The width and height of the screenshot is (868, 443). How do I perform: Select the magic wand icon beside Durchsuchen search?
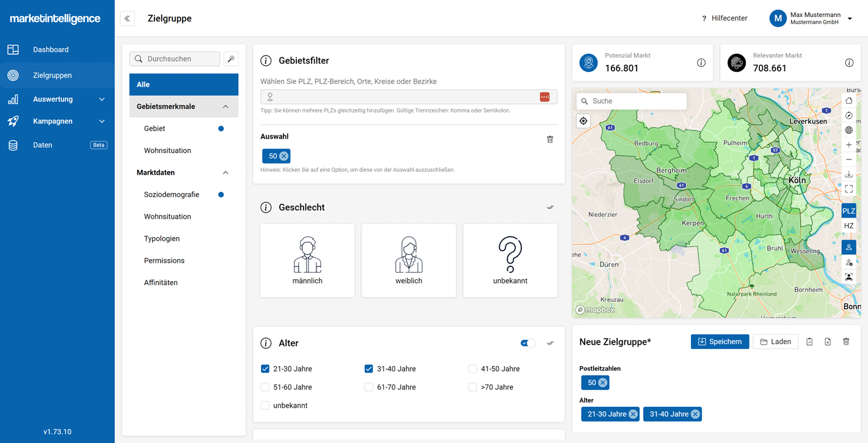click(231, 59)
